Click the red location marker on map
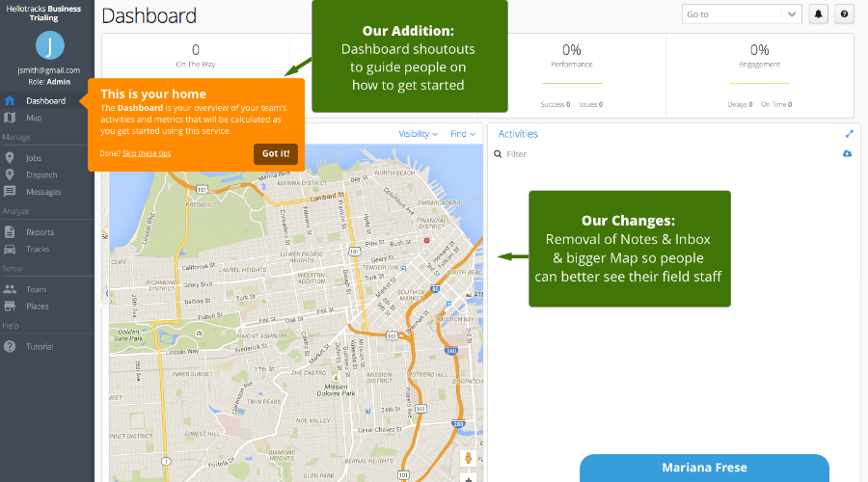 pos(426,240)
